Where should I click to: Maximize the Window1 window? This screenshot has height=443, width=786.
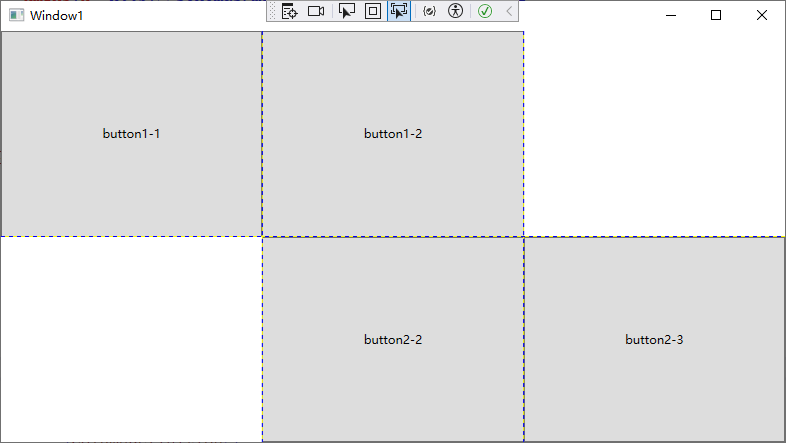pyautogui.click(x=716, y=16)
